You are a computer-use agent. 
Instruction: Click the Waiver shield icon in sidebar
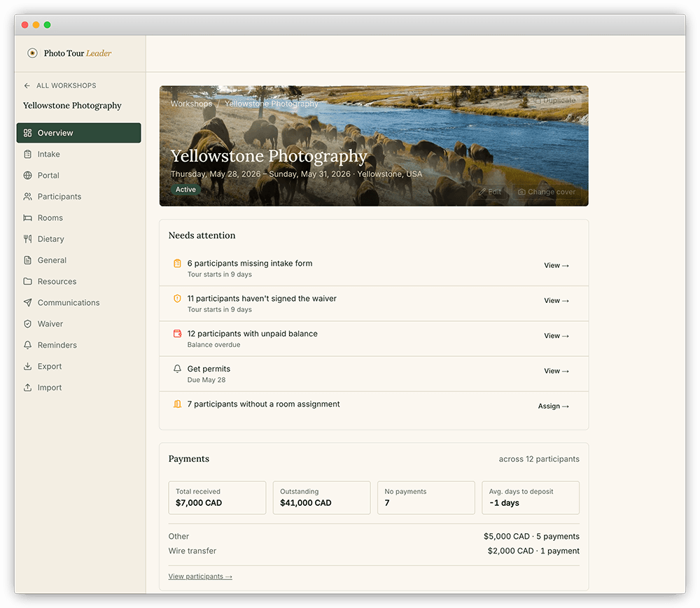click(28, 324)
